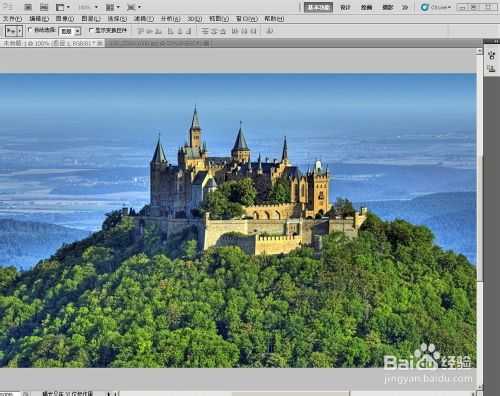The height and width of the screenshot is (396, 500).
Task: Select the highlighted Essentials workspace button
Action: 318,7
